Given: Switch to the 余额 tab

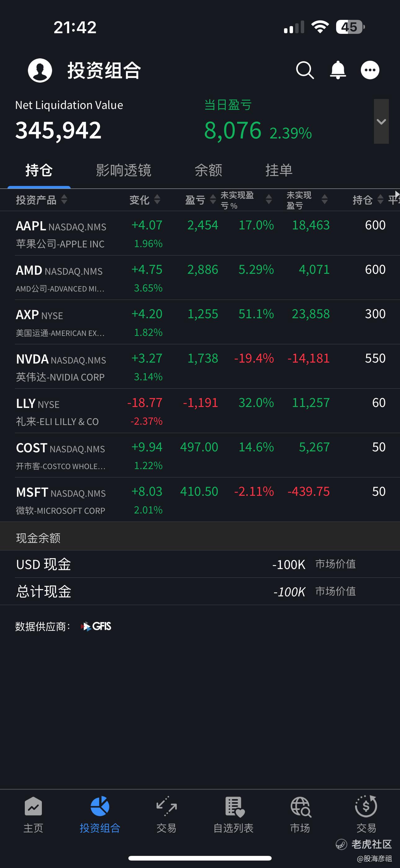Looking at the screenshot, I should click(x=208, y=170).
